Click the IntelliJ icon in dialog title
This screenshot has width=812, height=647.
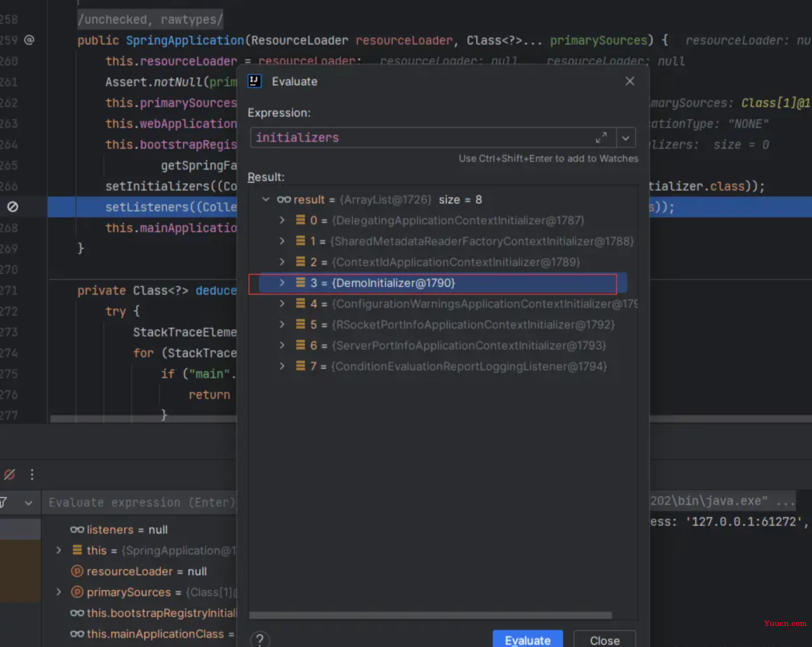pos(255,81)
